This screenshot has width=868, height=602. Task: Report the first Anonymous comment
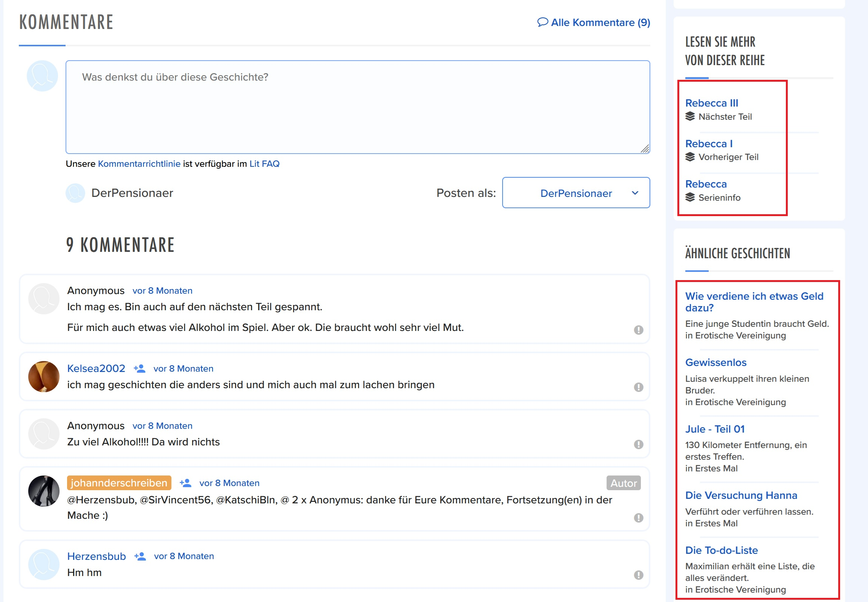638,330
